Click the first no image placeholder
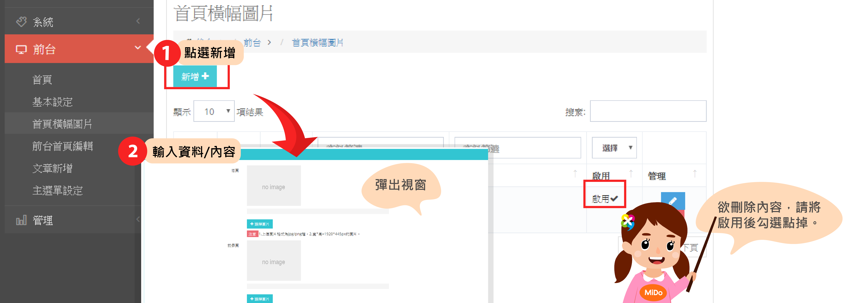This screenshot has width=868, height=303. [274, 186]
